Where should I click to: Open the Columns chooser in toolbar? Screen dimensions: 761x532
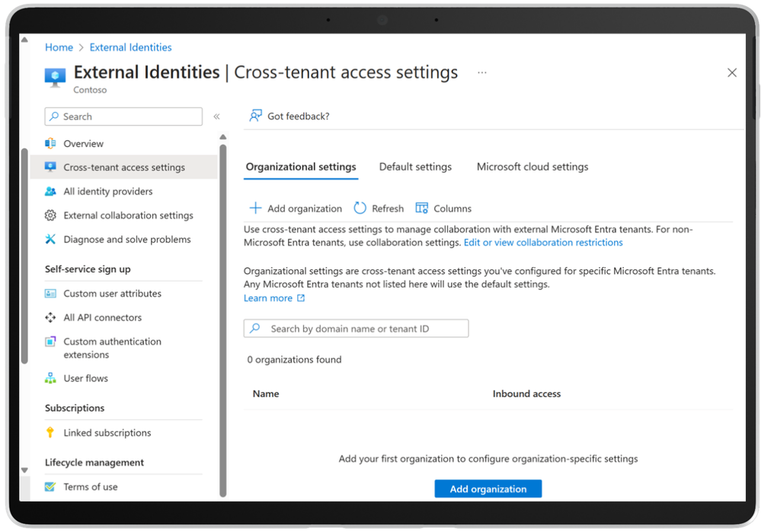coord(443,209)
